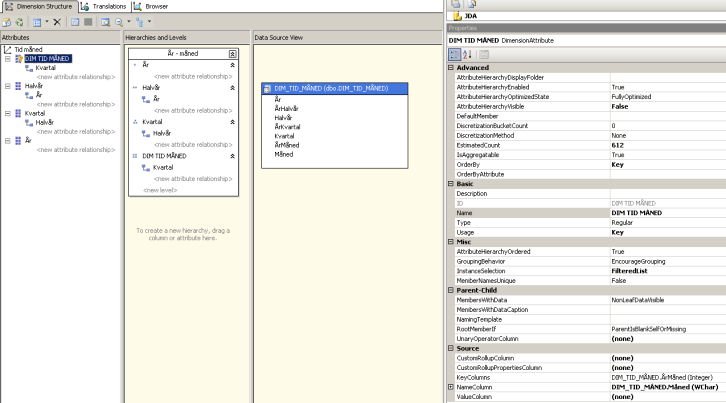Click the Properties panel title bar
Image resolution: width=726 pixels, height=403 pixels.
click(x=586, y=28)
